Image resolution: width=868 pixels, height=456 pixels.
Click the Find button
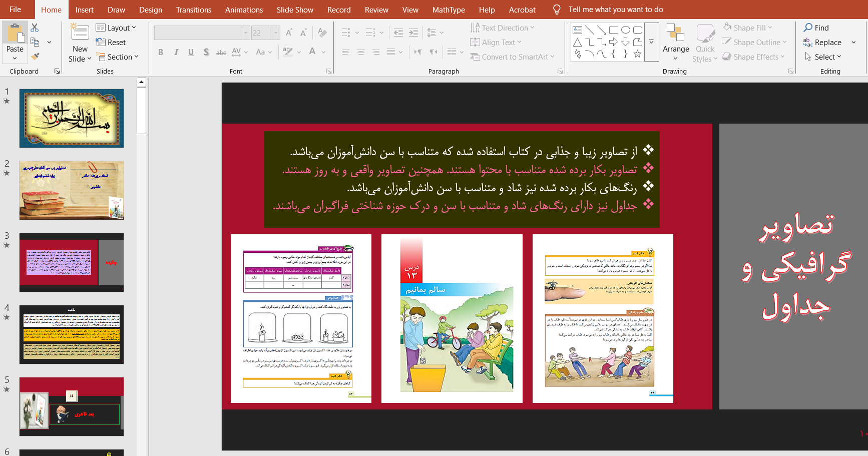[816, 28]
